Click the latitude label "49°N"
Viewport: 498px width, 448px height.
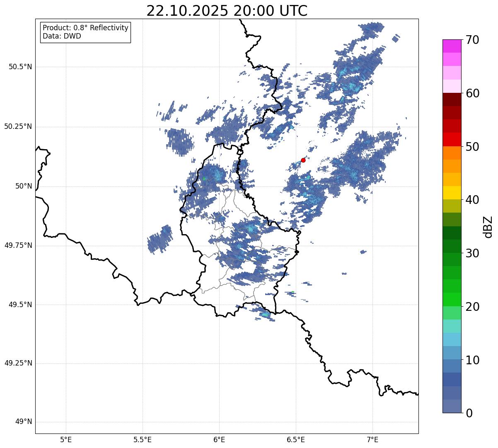(x=24, y=422)
